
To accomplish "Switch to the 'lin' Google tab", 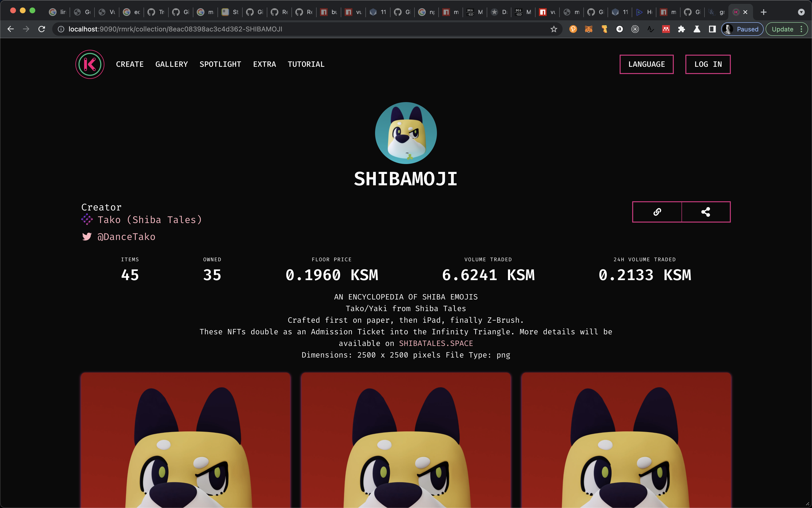I will 57,12.
